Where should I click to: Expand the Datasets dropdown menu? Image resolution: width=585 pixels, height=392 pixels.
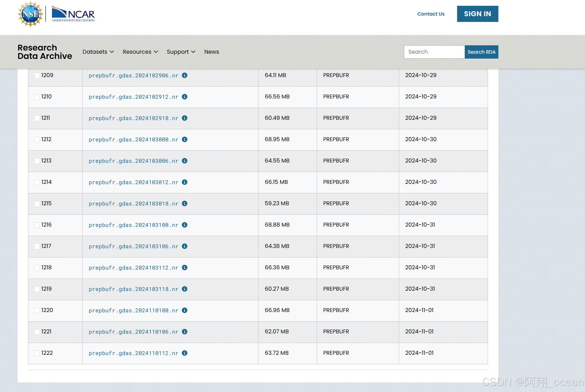98,52
